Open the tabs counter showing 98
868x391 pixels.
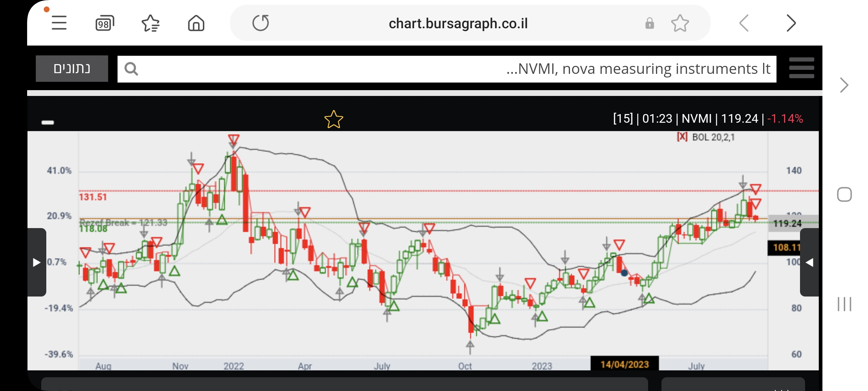[x=105, y=24]
